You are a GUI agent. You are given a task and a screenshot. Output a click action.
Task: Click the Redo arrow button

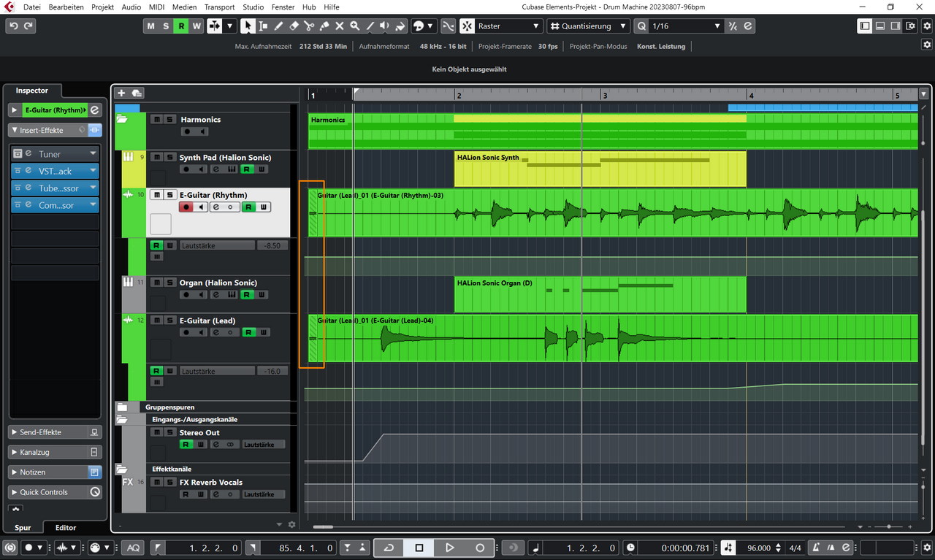(x=28, y=26)
